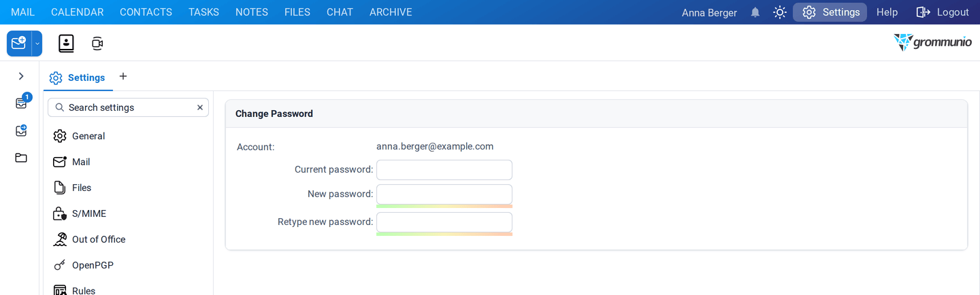The width and height of the screenshot is (980, 295).
Task: Open the Help link
Action: click(x=887, y=12)
